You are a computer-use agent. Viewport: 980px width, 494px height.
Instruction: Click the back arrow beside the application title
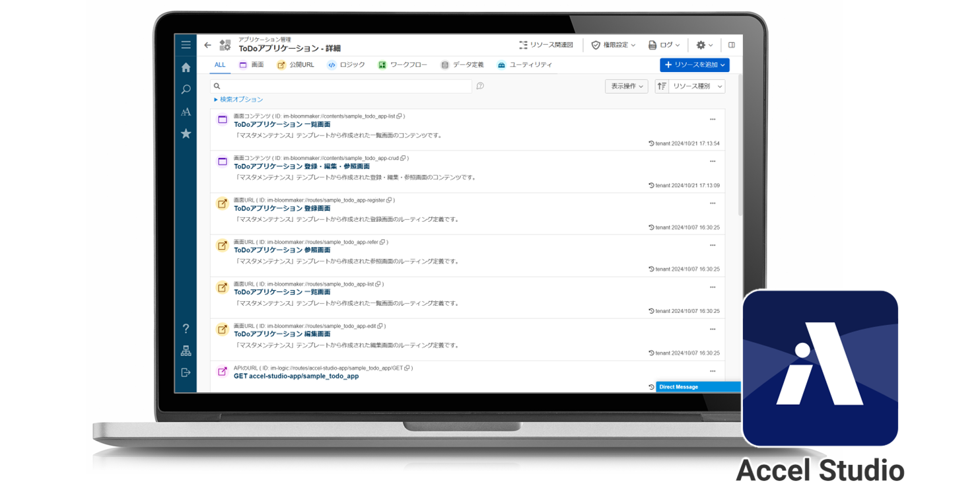click(x=207, y=45)
